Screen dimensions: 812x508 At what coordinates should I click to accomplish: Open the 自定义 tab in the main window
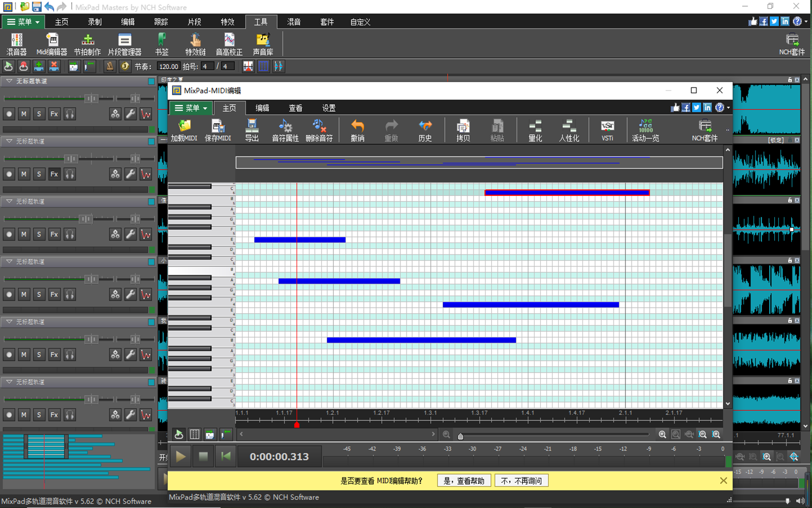pyautogui.click(x=360, y=22)
